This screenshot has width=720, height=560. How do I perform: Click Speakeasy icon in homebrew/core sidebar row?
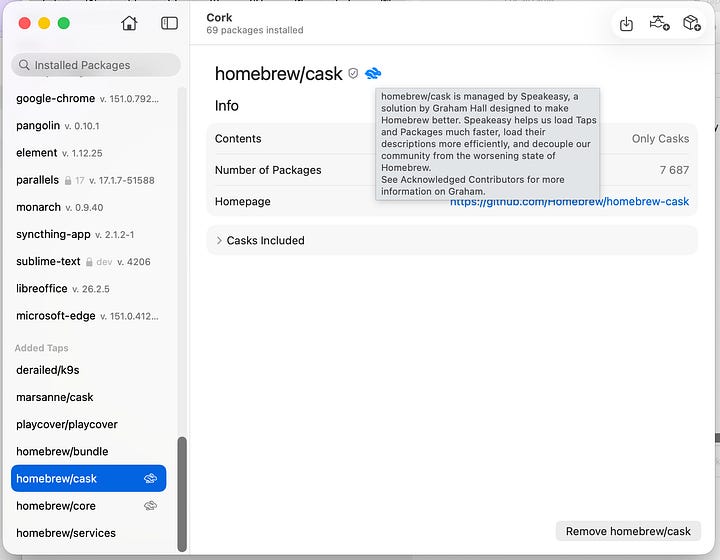151,506
